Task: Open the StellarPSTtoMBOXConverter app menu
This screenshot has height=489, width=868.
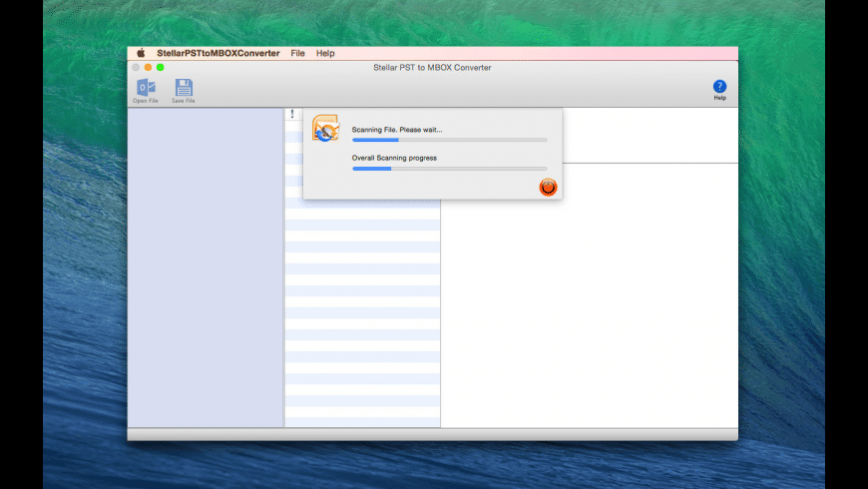Action: 218,53
